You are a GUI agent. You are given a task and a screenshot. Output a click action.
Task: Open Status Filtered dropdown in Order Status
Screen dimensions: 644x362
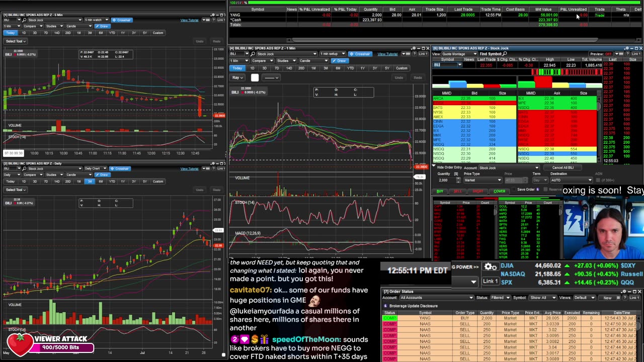tap(501, 298)
